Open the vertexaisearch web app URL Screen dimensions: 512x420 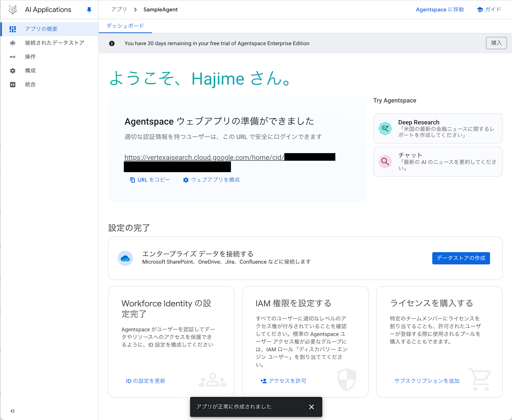[204, 157]
